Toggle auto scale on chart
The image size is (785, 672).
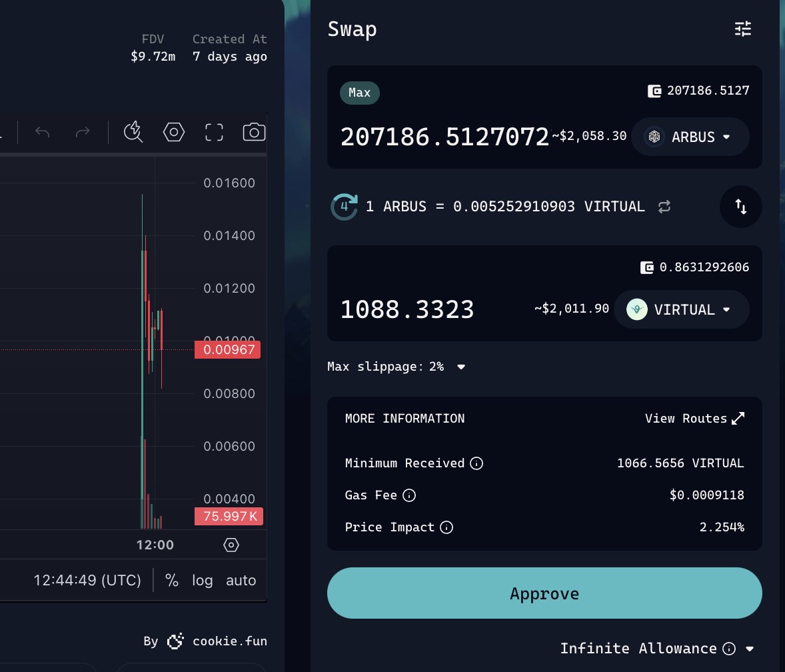pos(241,581)
